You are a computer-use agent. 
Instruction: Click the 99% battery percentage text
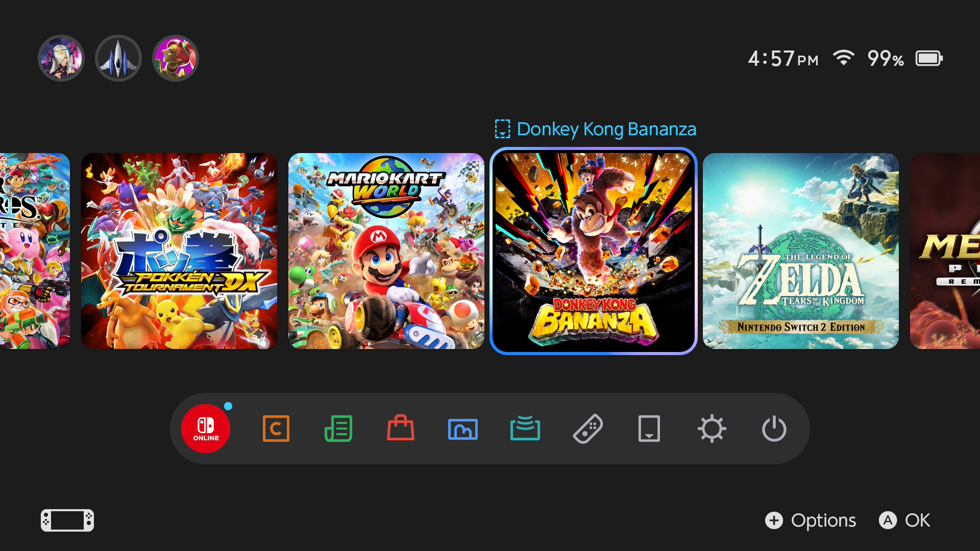coord(886,58)
